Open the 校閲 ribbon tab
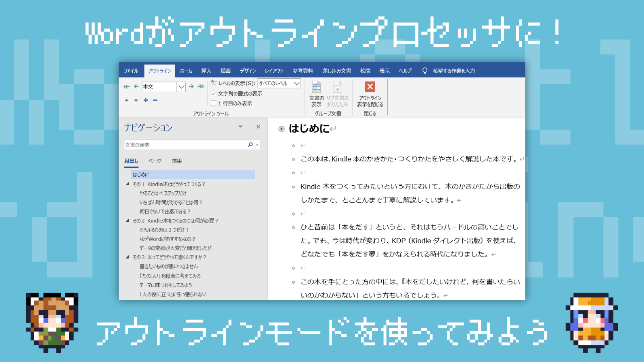 point(365,71)
